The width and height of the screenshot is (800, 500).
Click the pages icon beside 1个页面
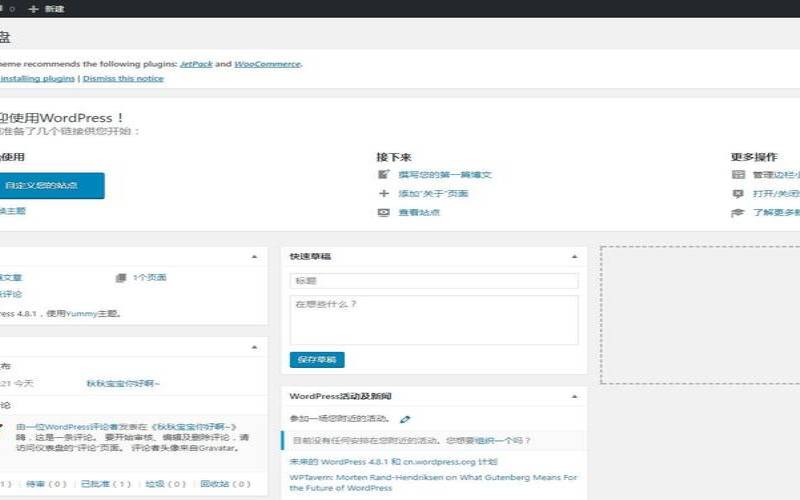point(121,278)
